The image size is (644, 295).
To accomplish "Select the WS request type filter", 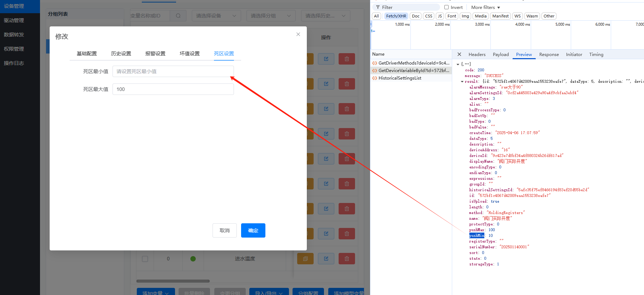I will pyautogui.click(x=518, y=16).
